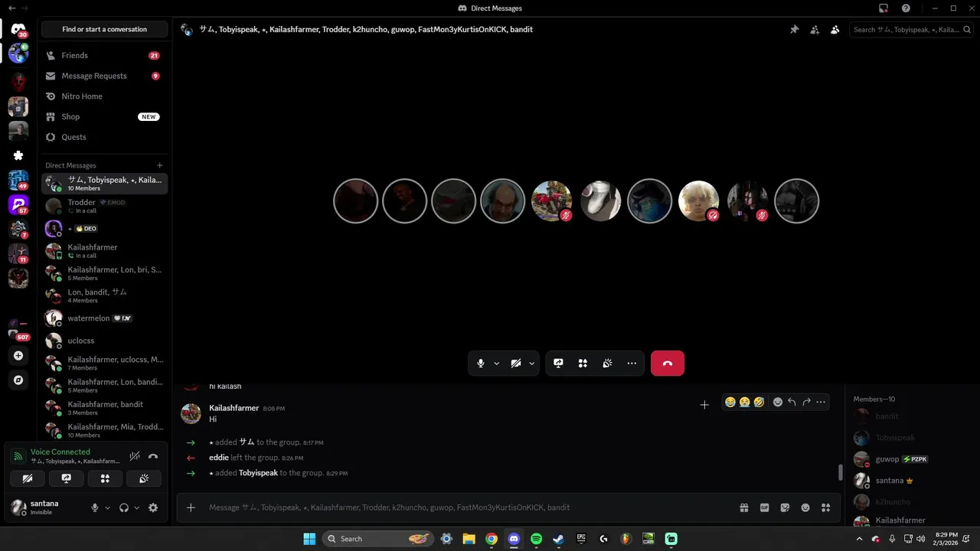980x551 pixels.
Task: Open Nitro Home
Action: pos(103,96)
